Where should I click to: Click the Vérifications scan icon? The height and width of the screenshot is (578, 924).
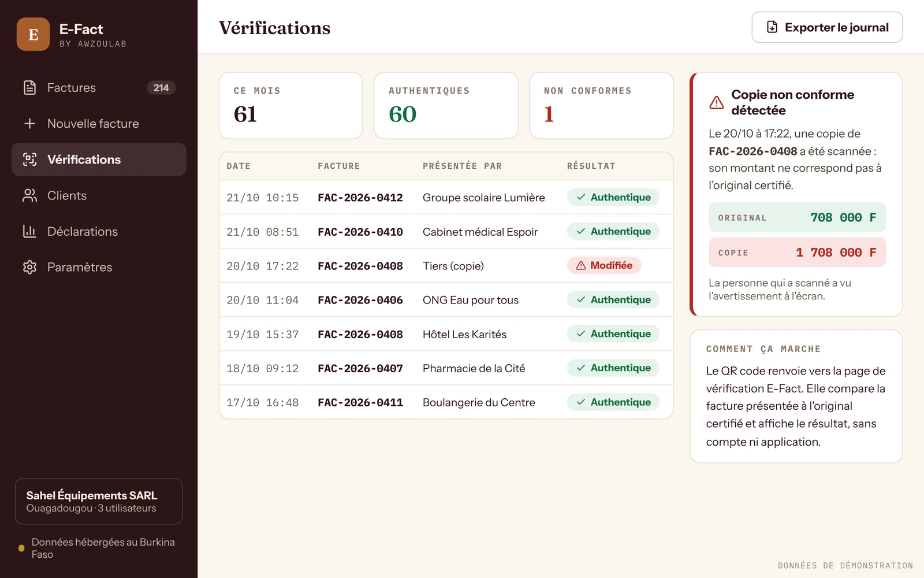[x=29, y=160]
